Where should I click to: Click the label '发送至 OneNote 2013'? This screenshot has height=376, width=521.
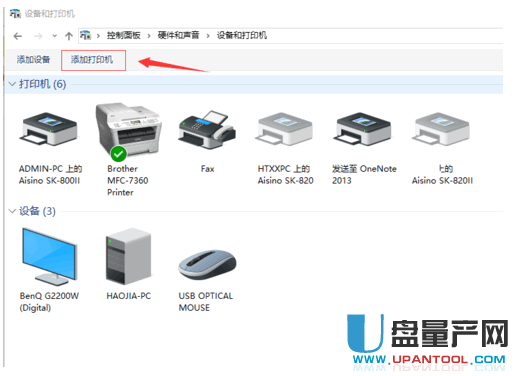[364, 175]
